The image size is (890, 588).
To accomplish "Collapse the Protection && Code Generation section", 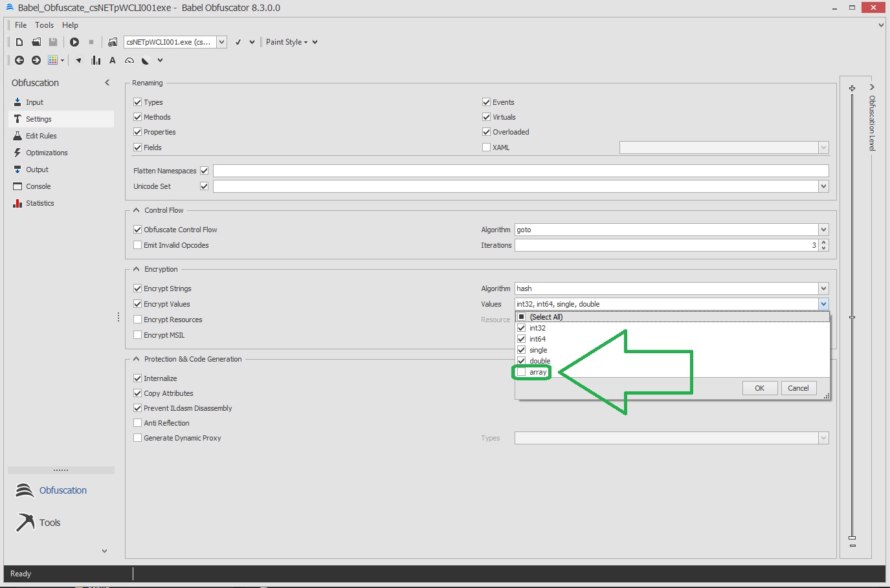I will click(137, 359).
